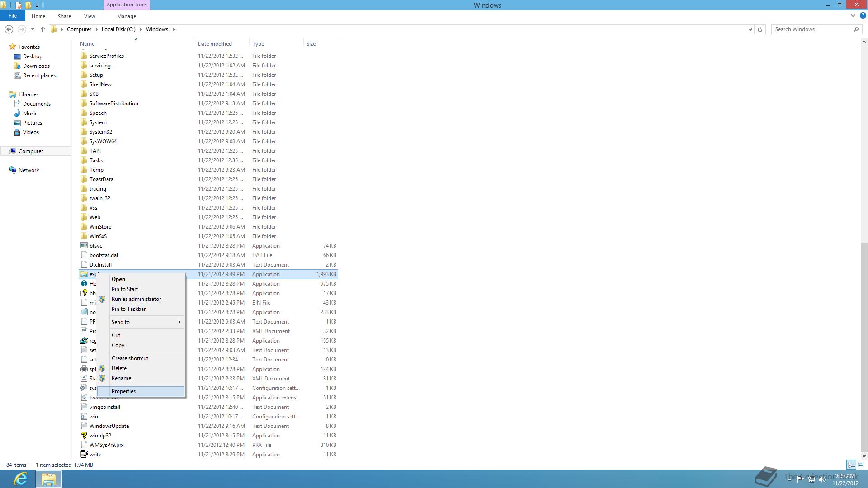This screenshot has height=488, width=868.
Task: Expand the address bar history dropdown
Action: tap(750, 29)
